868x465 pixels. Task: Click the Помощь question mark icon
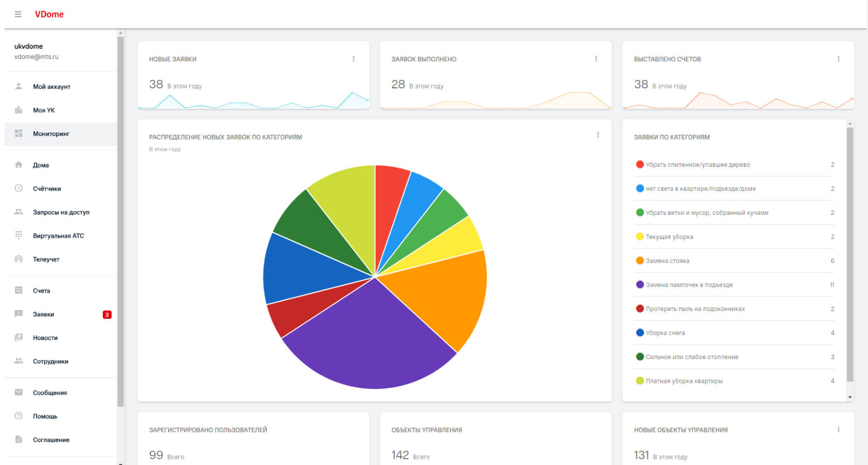[x=19, y=416]
